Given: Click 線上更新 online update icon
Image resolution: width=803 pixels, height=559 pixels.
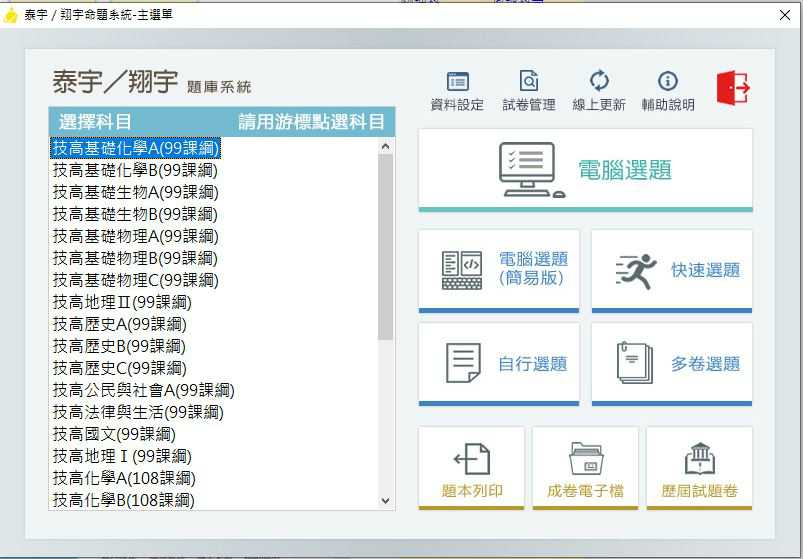Looking at the screenshot, I should pos(599,91).
